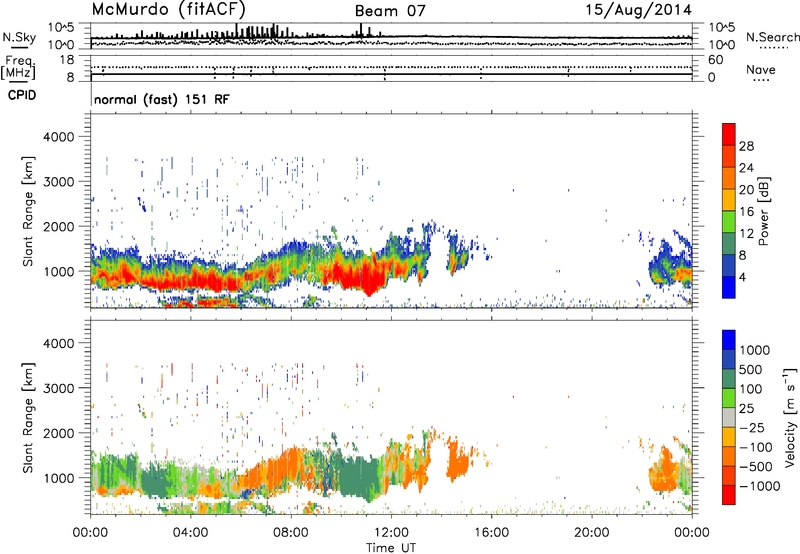800x554 pixels.
Task: Click the "20:00" time axis label
Action: [x=592, y=533]
